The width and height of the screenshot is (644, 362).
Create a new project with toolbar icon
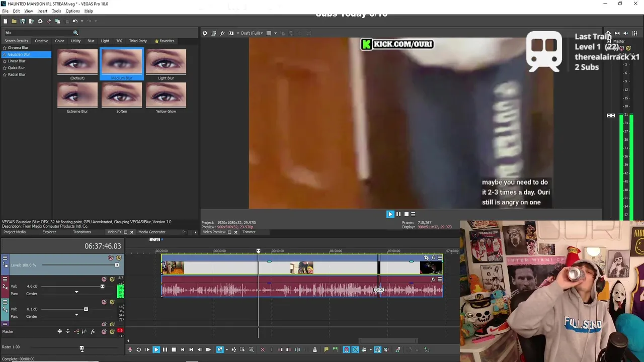5,21
